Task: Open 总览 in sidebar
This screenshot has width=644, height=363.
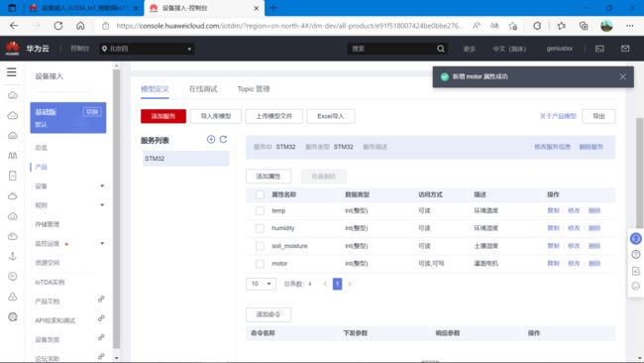Action: click(x=41, y=148)
